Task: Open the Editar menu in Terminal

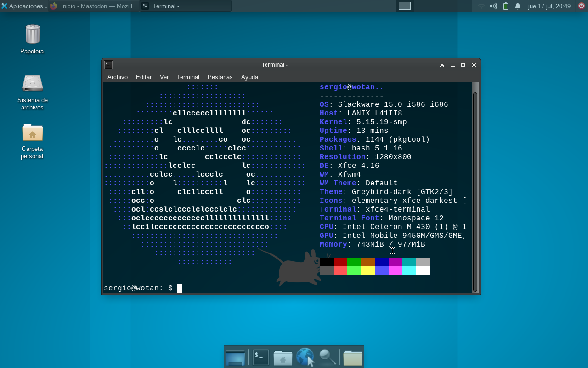Action: click(x=144, y=77)
